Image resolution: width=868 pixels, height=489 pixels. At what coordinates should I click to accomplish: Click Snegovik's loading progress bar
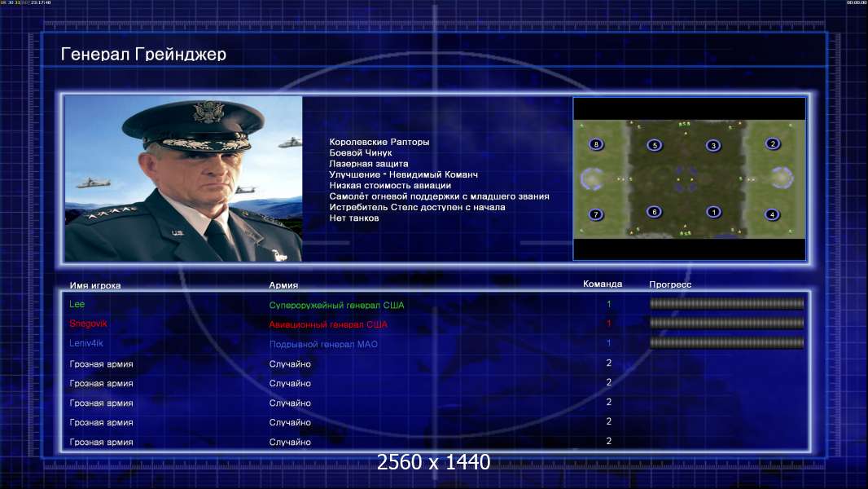pos(726,323)
